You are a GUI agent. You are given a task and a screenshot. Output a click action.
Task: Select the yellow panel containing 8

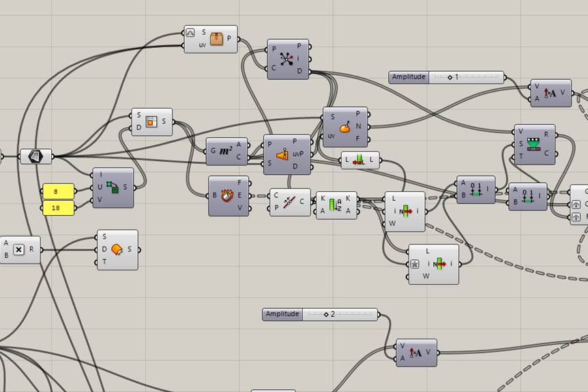(x=58, y=191)
